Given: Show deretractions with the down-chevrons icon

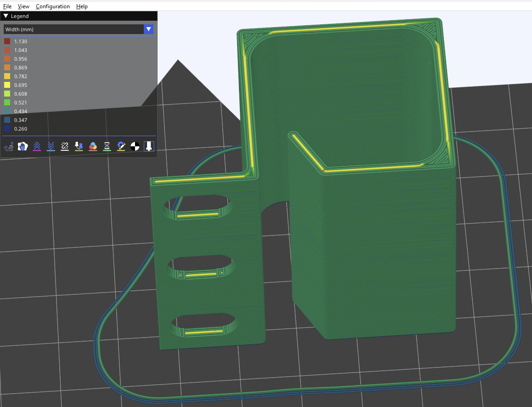Looking at the screenshot, I should pyautogui.click(x=51, y=146).
